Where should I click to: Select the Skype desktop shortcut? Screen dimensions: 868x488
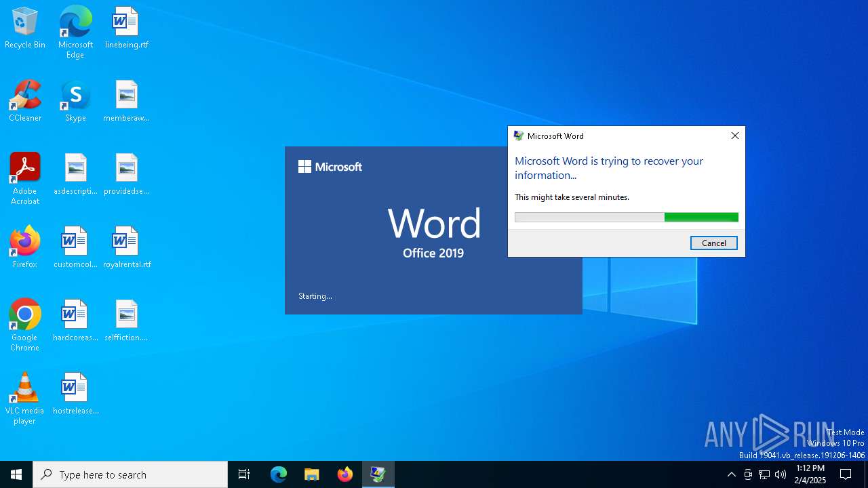click(x=75, y=102)
